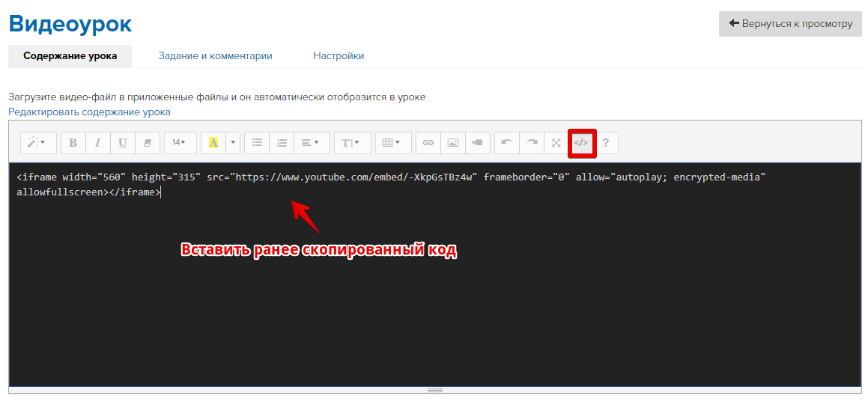The width and height of the screenshot is (868, 402).
Task: Click the Вернуться к просмотру button
Action: pyautogui.click(x=791, y=24)
